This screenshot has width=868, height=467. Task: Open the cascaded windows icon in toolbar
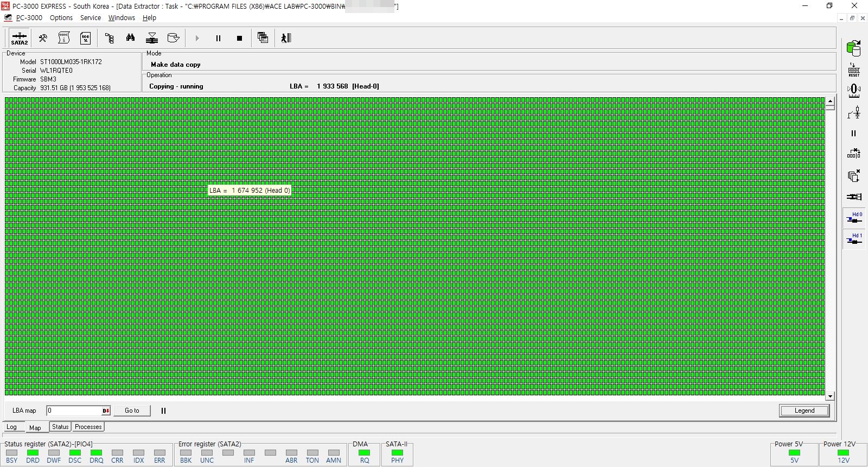[263, 38]
